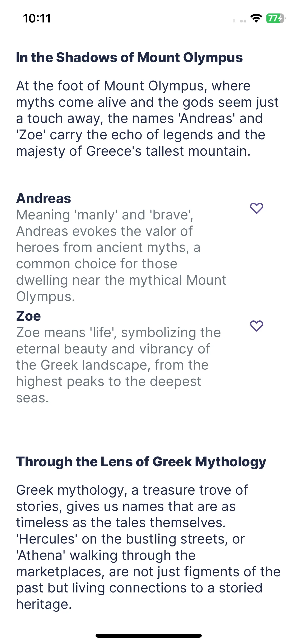Open the Andreas meaning description text

tap(121, 256)
